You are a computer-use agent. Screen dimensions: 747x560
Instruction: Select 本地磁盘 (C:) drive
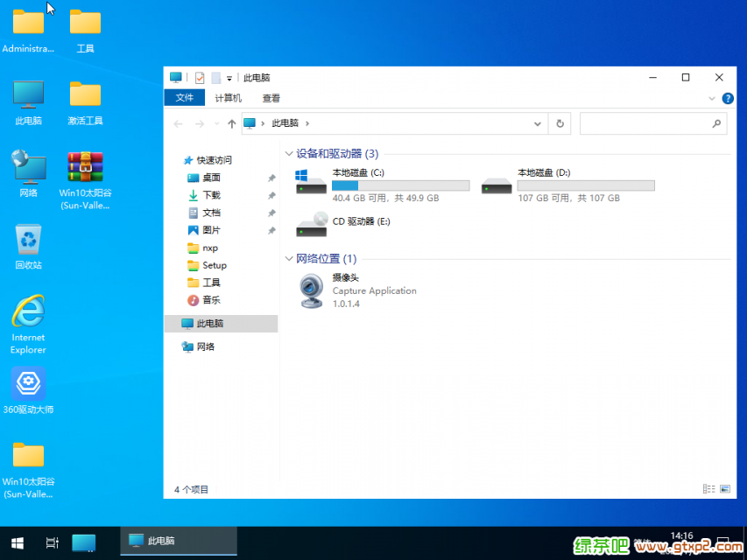(x=383, y=185)
